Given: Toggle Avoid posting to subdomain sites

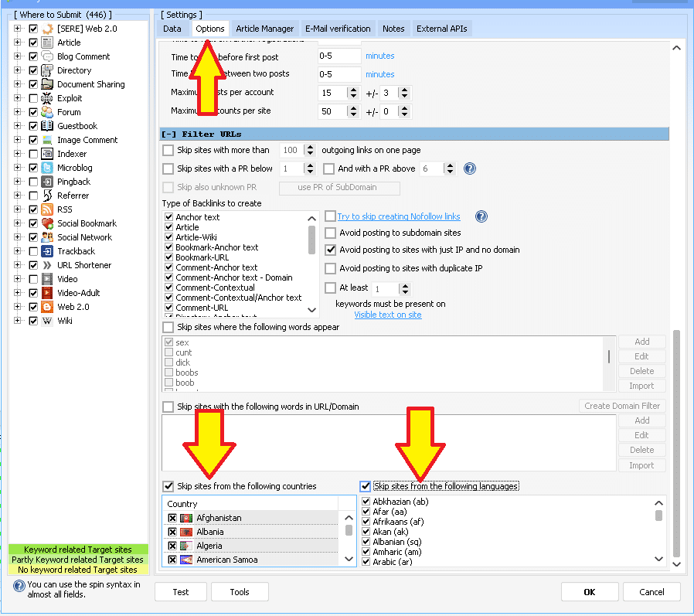Looking at the screenshot, I should 330,233.
